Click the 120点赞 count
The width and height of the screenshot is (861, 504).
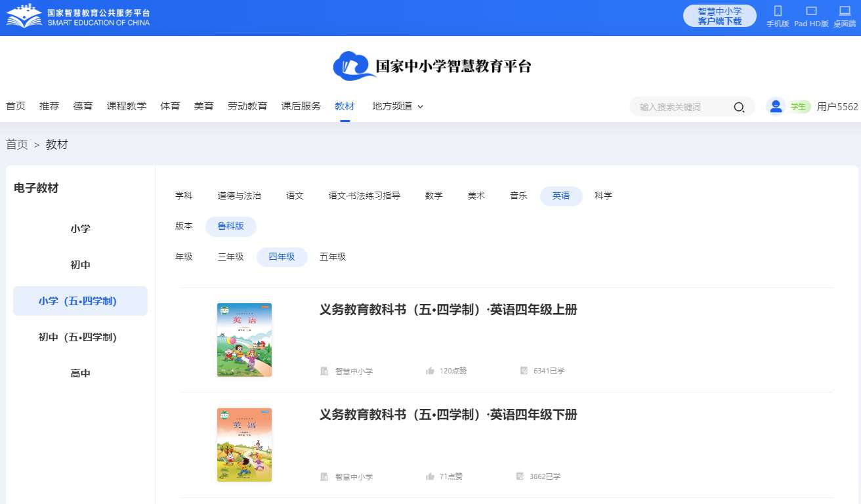coord(453,371)
